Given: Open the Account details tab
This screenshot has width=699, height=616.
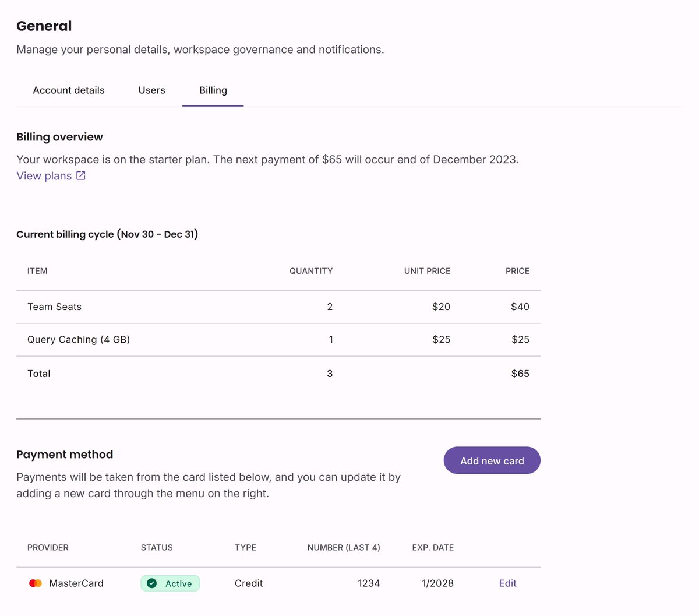Looking at the screenshot, I should pyautogui.click(x=69, y=90).
